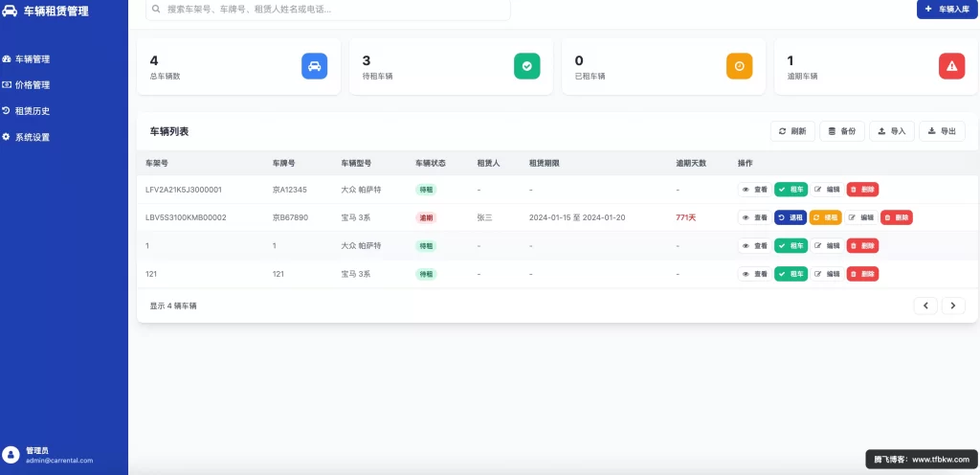980x475 pixels.
Task: Go to next page with right chevron
Action: point(953,305)
